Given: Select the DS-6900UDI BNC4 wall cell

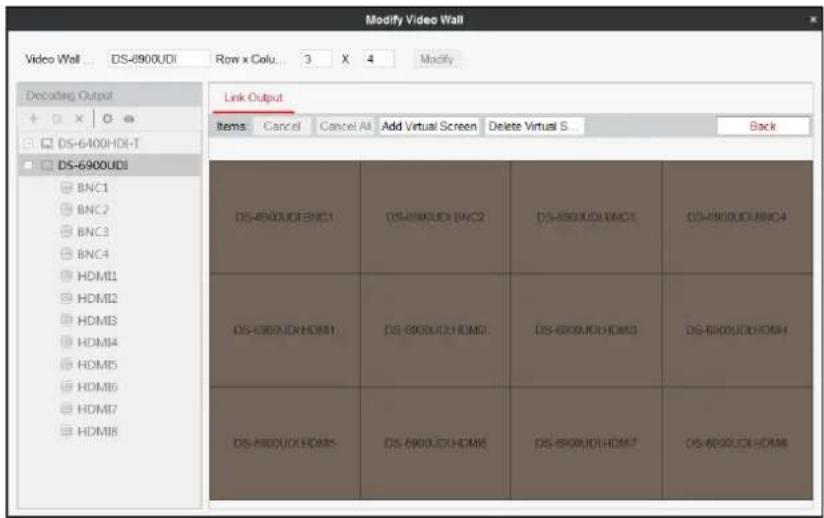Looking at the screenshot, I should [737, 217].
